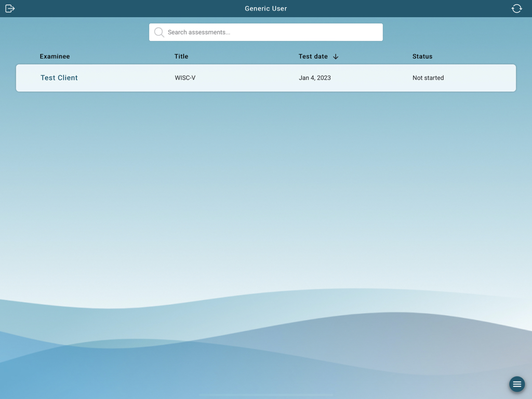Select the Examinee column header
The height and width of the screenshot is (399, 532).
[x=55, y=57]
